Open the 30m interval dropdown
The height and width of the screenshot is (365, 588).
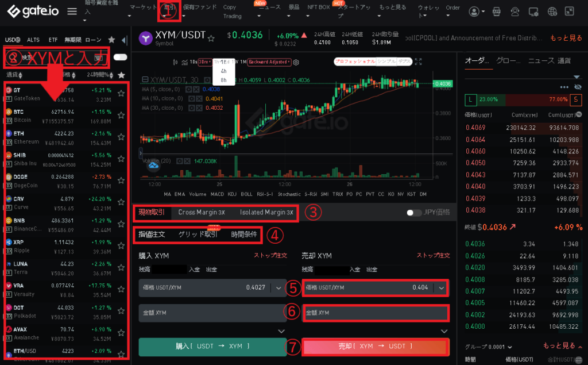[204, 62]
